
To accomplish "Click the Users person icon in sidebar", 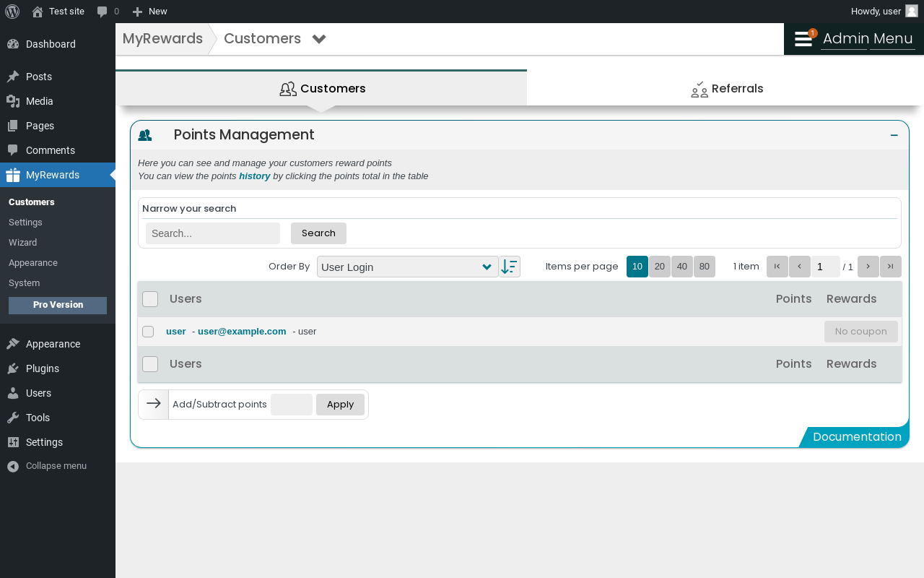I will point(13,393).
